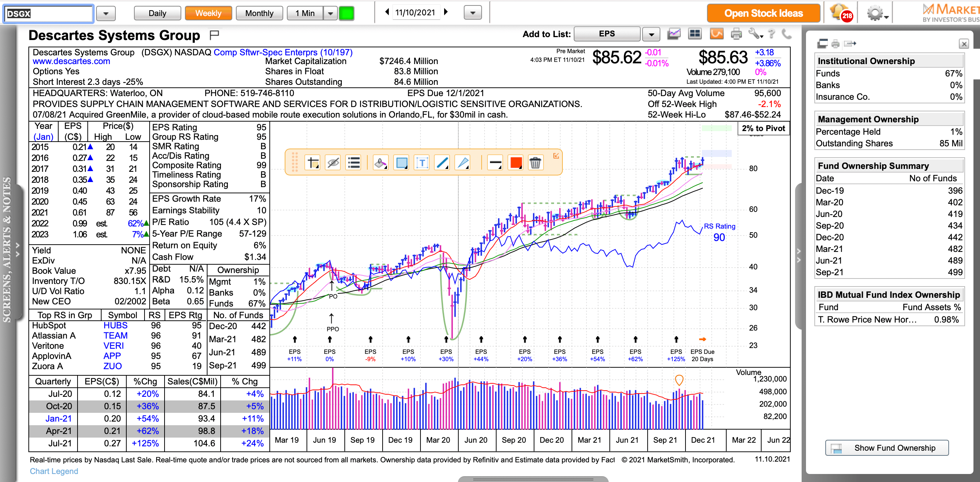Click the print chart icon
The width and height of the screenshot is (980, 482).
point(736,34)
